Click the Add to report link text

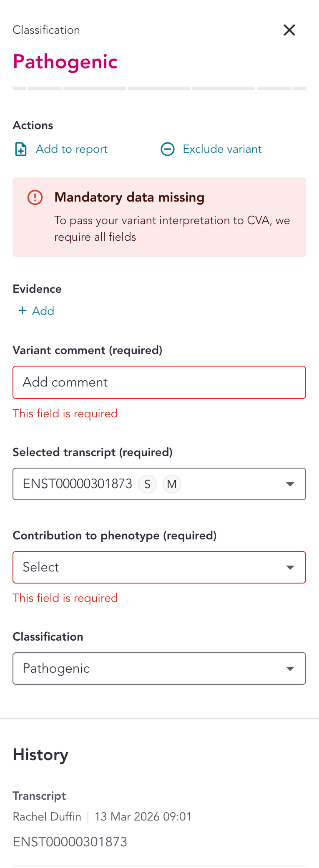72,149
